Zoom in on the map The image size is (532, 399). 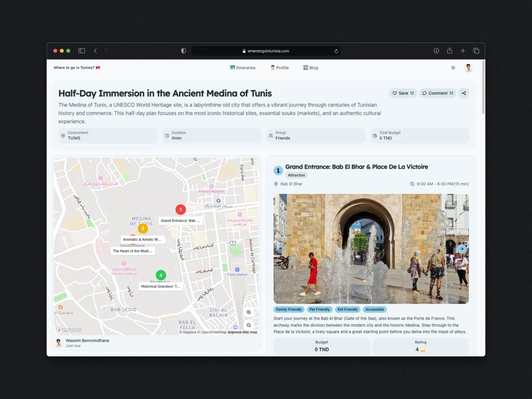pyautogui.click(x=249, y=312)
